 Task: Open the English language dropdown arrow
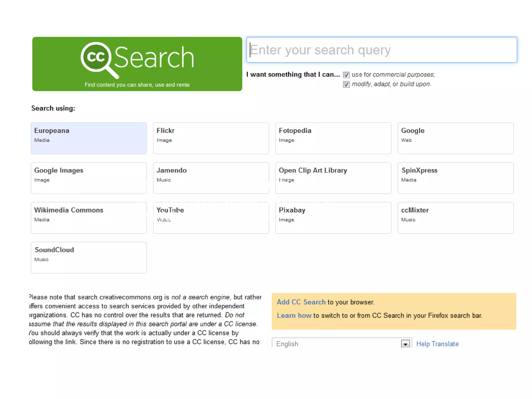[405, 344]
